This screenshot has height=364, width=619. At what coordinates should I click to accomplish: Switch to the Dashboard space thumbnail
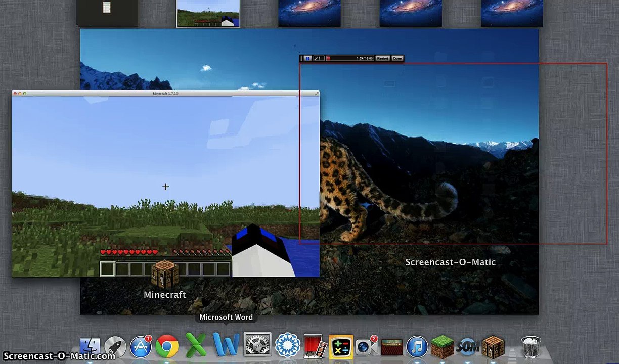click(x=107, y=13)
